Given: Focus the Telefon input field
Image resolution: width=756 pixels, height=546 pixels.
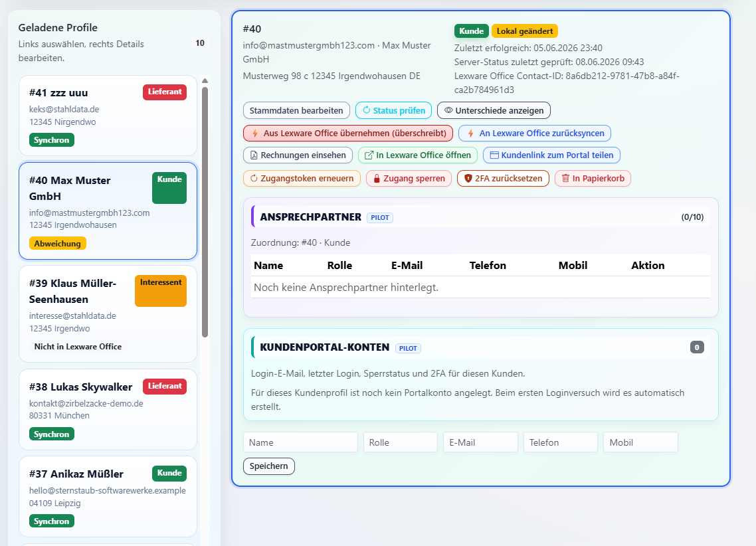Looking at the screenshot, I should point(560,442).
